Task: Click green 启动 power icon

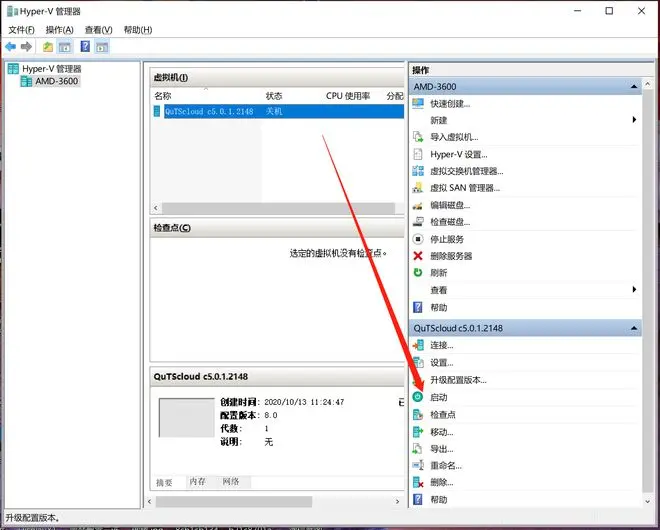Action: (418, 397)
